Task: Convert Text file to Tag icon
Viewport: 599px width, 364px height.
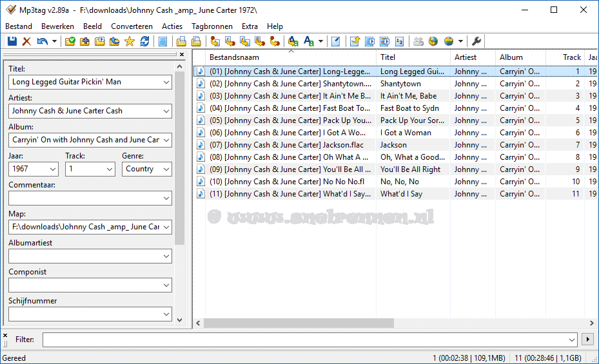Action: [260, 41]
